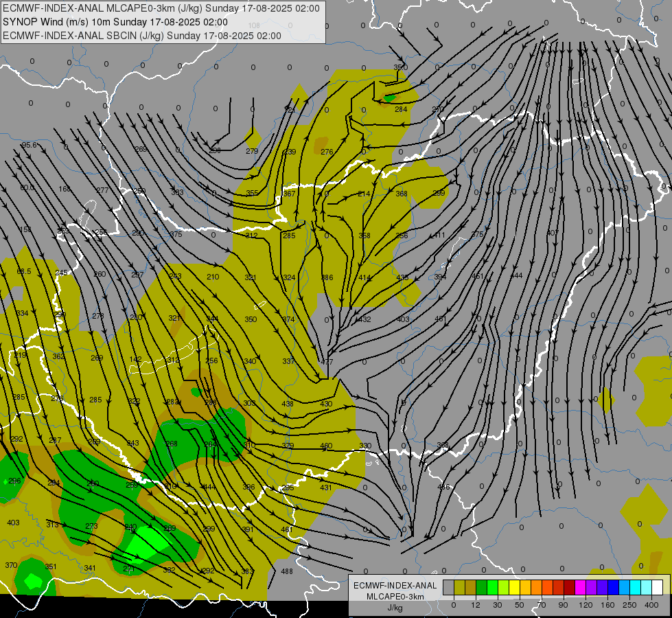
Task: Click the map value '142'
Action: click(135, 359)
